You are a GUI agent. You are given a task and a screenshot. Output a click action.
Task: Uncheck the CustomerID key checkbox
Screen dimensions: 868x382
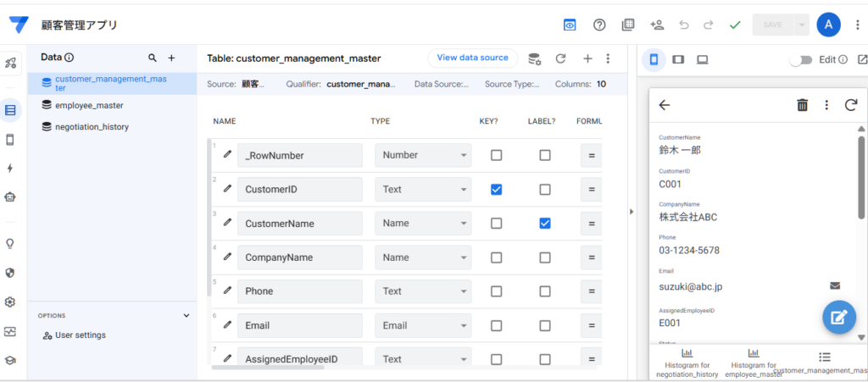[497, 189]
